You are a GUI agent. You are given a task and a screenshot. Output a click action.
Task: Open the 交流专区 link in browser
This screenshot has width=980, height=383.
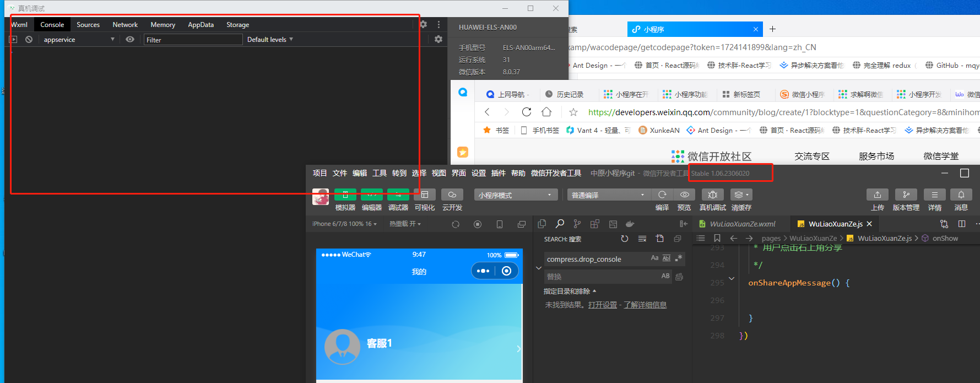click(x=812, y=157)
